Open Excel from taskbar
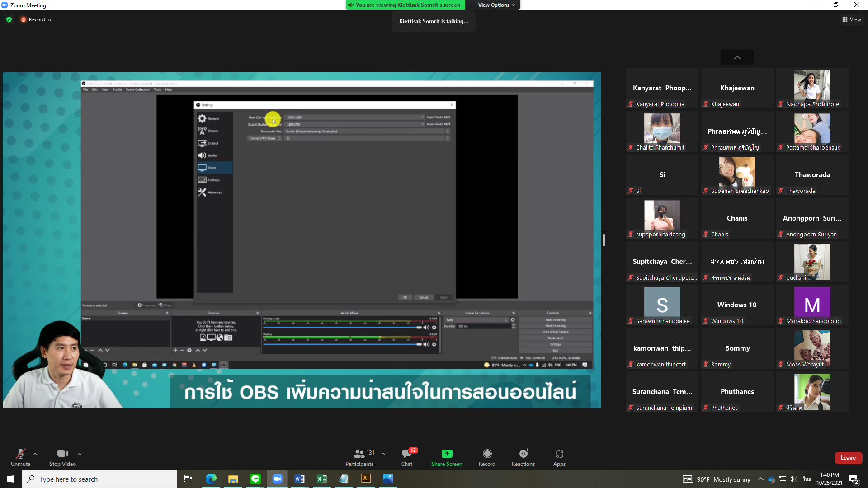Screen dimensions: 868x488 click(x=322, y=479)
